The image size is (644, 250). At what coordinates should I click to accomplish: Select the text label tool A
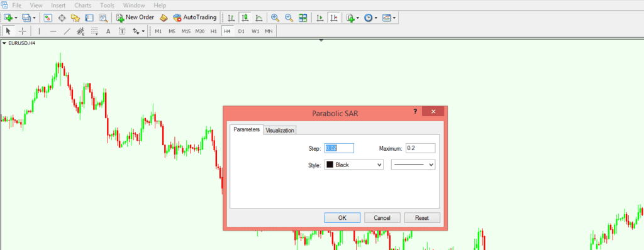[108, 31]
